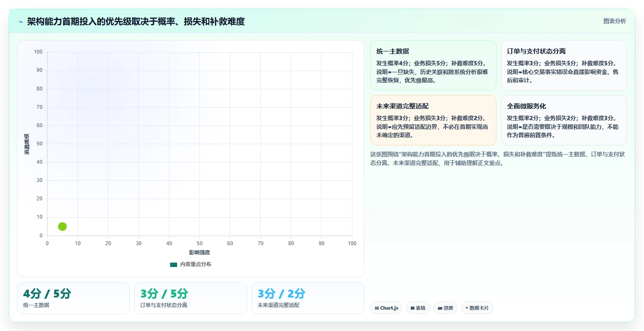Click the 统一主数据 card title on the right

pos(392,51)
